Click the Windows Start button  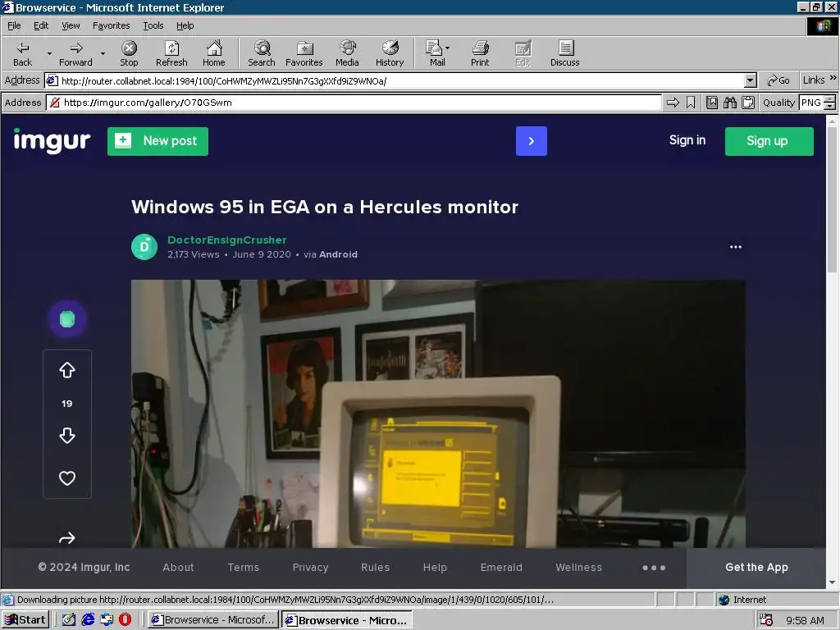coord(25,620)
